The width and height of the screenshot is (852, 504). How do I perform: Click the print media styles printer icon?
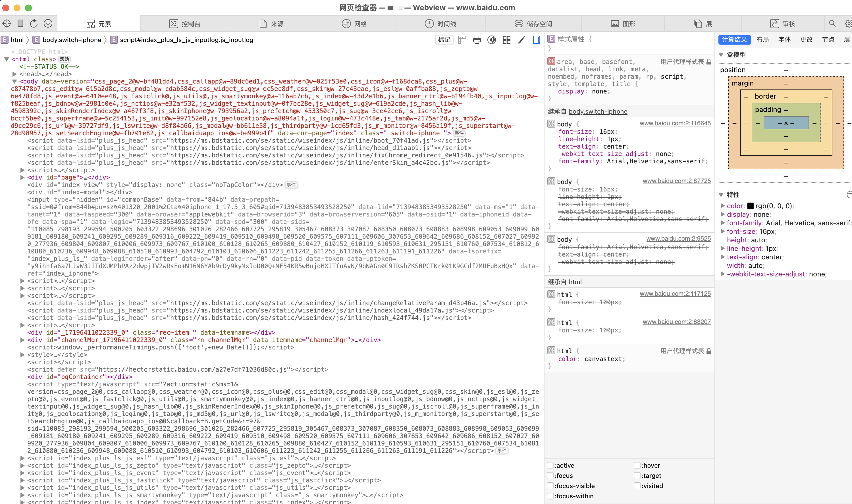click(x=477, y=40)
